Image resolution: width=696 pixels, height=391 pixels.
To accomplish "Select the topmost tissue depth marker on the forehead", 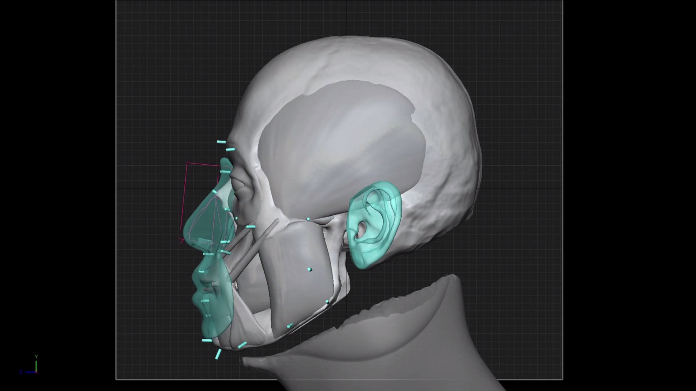I will 221,142.
